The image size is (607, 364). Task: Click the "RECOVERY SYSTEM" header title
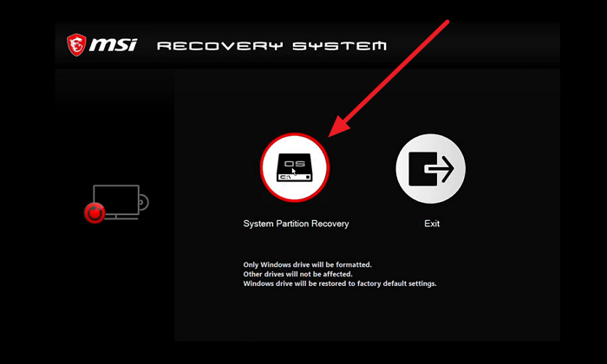(x=271, y=46)
